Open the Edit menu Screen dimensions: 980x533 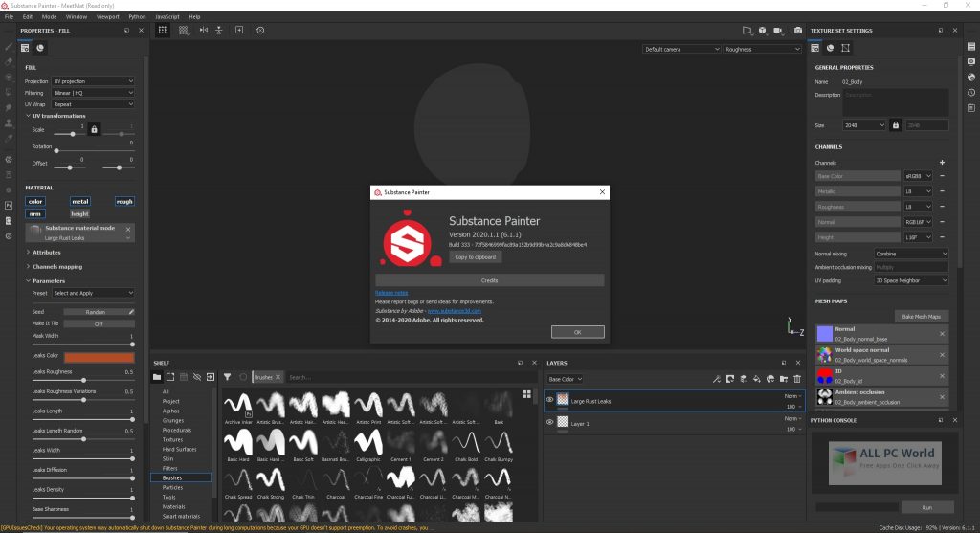click(28, 17)
